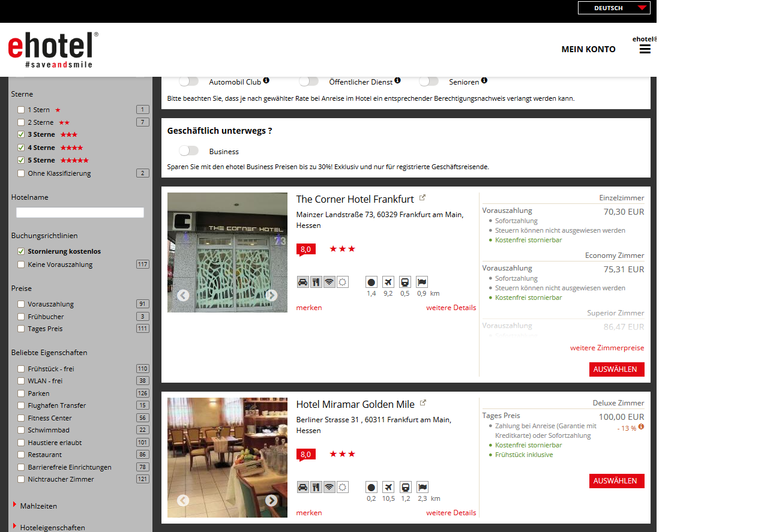Click flag distance icon for Corner Hotel
This screenshot has height=532, width=776.
tap(422, 282)
